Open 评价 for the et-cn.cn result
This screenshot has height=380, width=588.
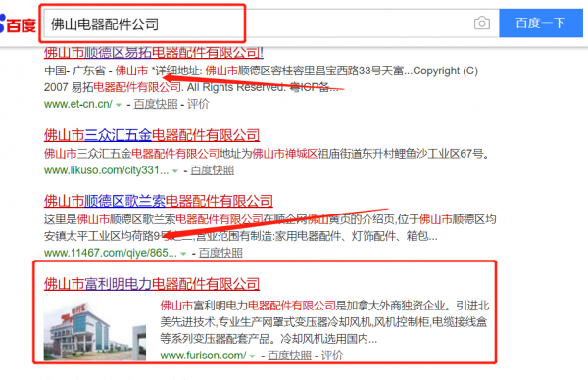[x=198, y=104]
